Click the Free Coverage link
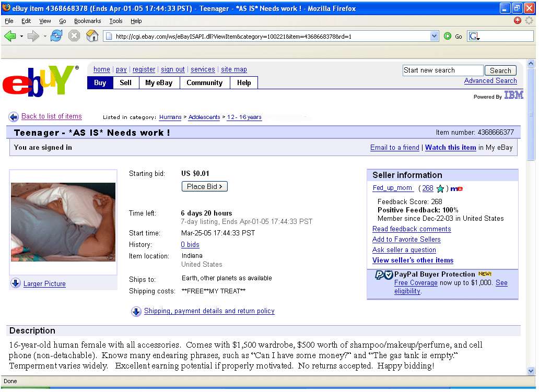Image resolution: width=539 pixels, height=392 pixels. pos(416,283)
